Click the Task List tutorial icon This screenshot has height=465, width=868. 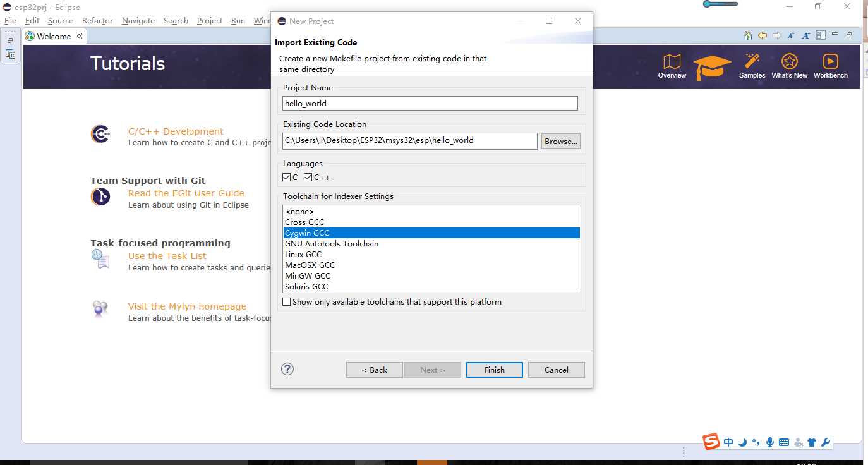coord(100,258)
